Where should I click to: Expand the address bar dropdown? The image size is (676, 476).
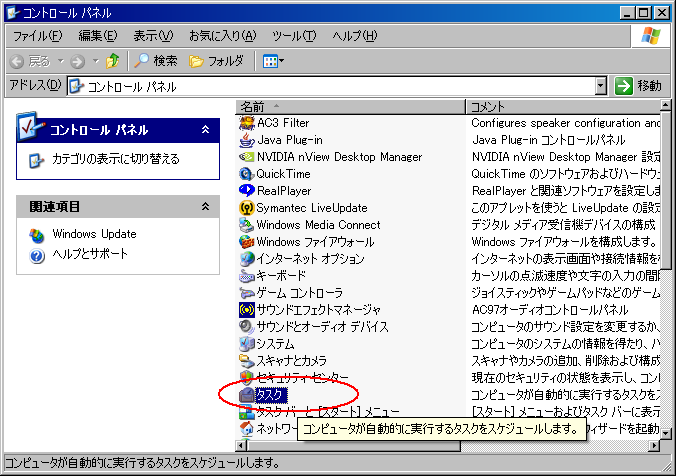tap(601, 86)
